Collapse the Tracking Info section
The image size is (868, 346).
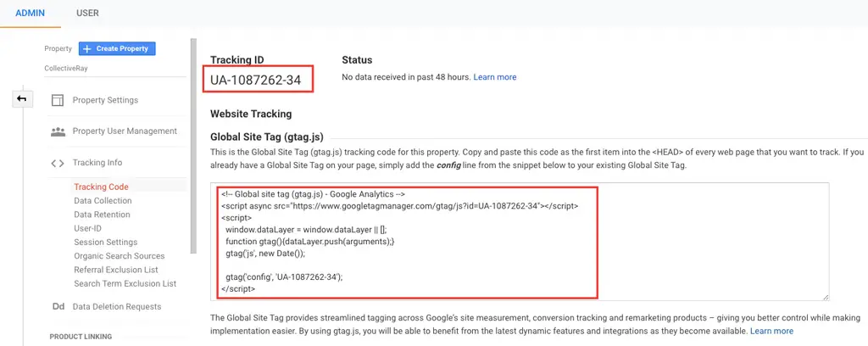coord(97,163)
